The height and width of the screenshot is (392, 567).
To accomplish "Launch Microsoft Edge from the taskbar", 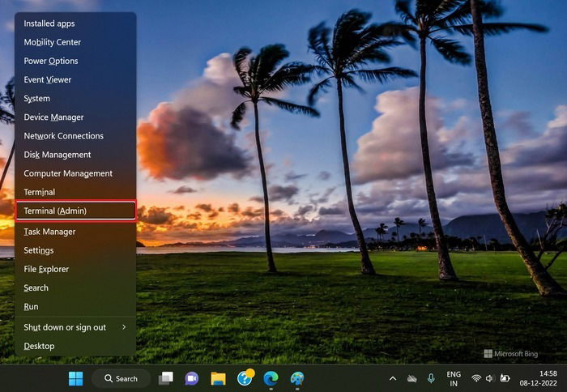I will click(x=271, y=378).
